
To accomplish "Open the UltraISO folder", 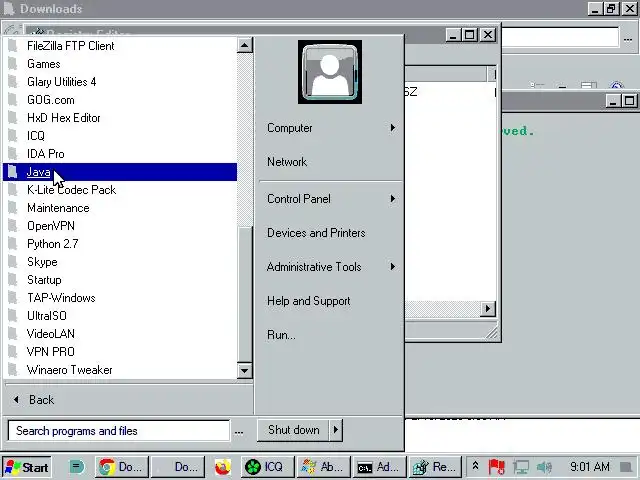I will 120,316.
